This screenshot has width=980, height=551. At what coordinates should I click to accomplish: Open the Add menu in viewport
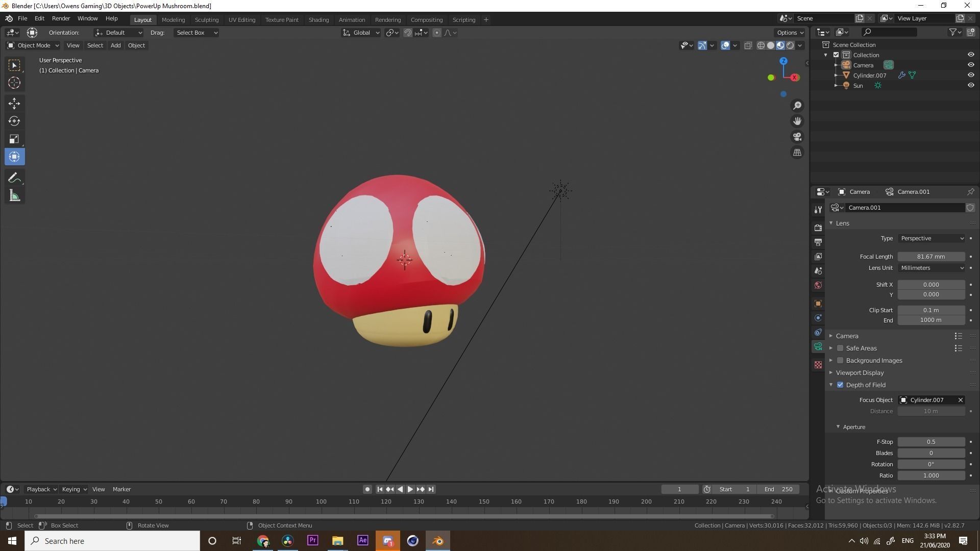[116, 45]
